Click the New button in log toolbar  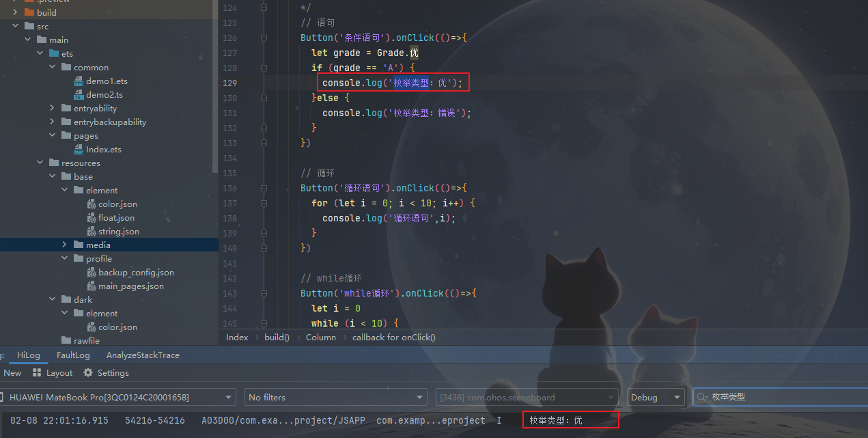point(12,373)
